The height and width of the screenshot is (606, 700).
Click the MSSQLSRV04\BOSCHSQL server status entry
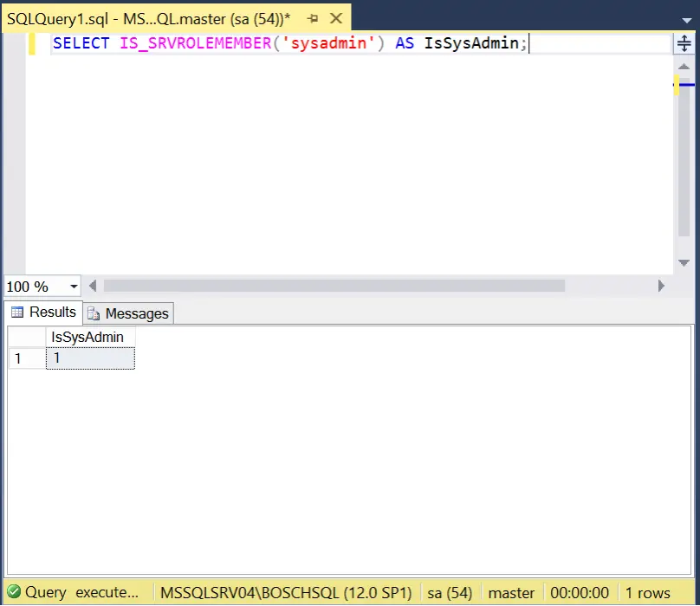tap(286, 593)
